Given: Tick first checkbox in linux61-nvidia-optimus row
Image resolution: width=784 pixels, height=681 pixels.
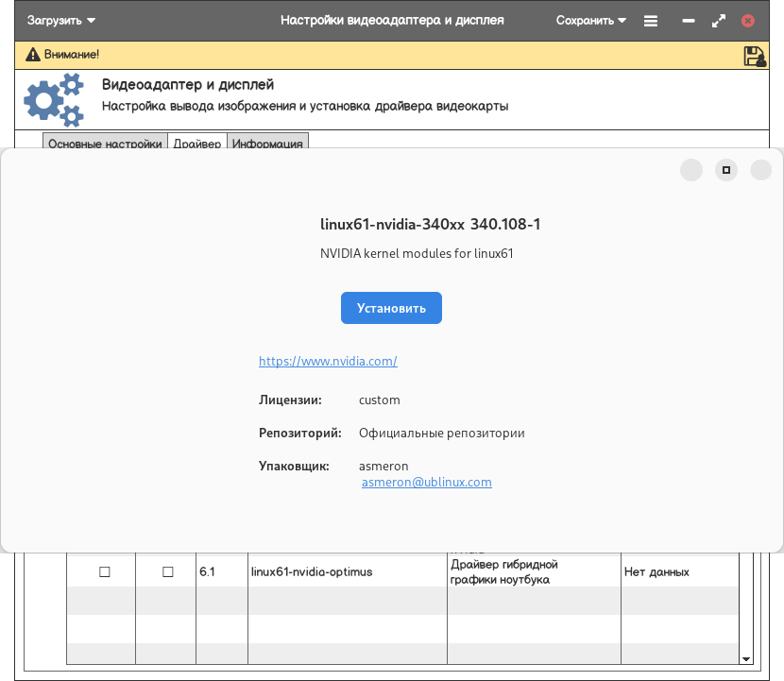Looking at the screenshot, I should [105, 571].
